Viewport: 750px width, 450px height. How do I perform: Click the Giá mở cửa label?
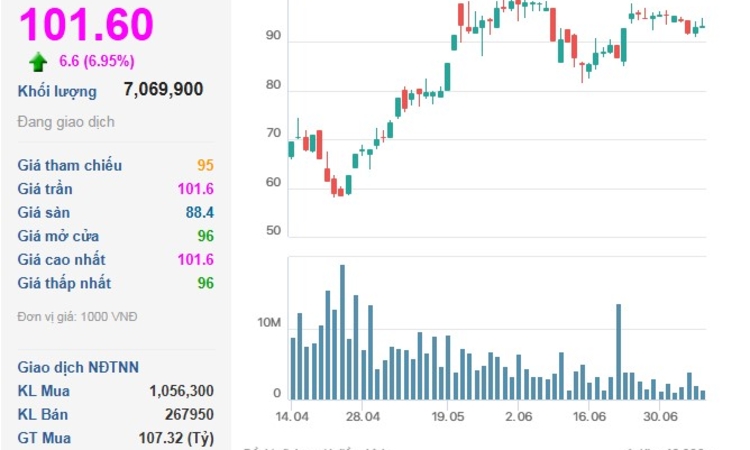[x=58, y=236]
